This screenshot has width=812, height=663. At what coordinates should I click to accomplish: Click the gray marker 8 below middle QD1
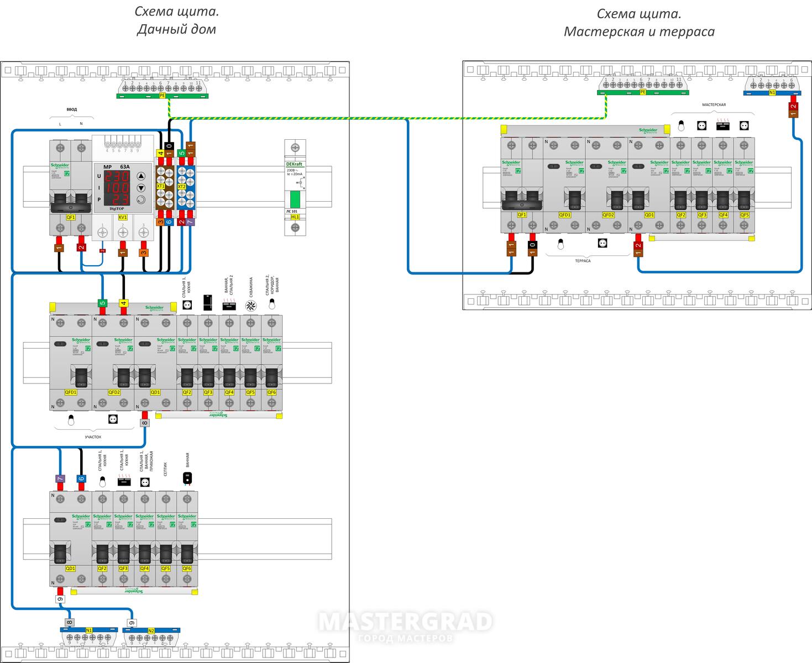(x=145, y=423)
